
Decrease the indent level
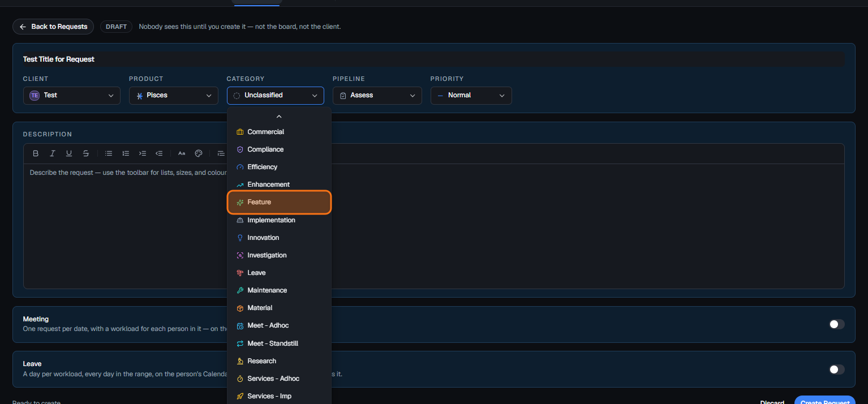point(159,153)
